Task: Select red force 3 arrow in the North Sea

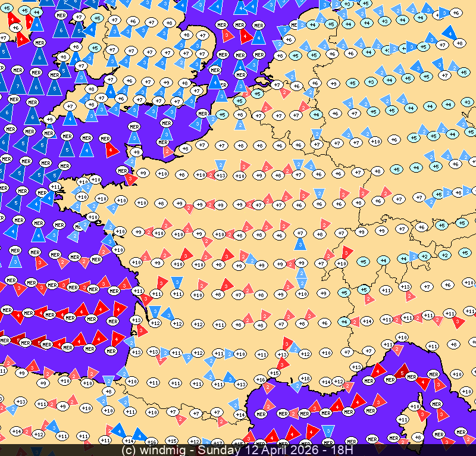Action: (228, 36)
